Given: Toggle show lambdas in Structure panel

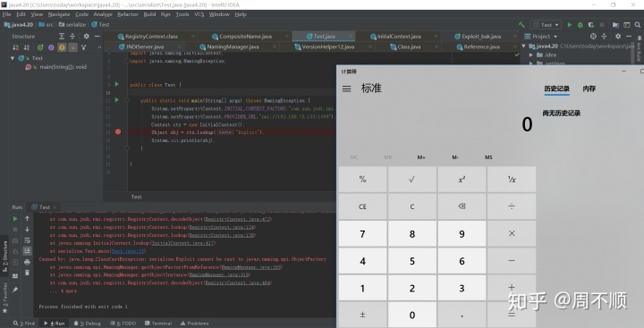Looking at the screenshot, I should (x=84, y=47).
